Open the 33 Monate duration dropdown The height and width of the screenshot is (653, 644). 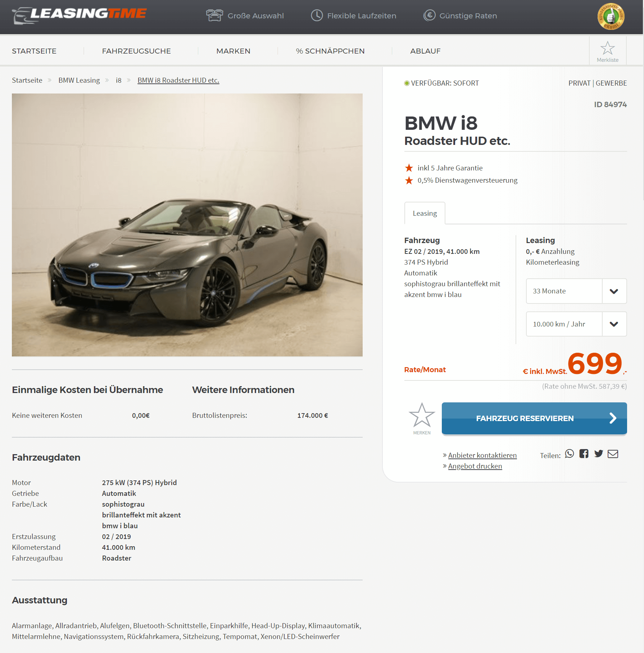(x=576, y=291)
